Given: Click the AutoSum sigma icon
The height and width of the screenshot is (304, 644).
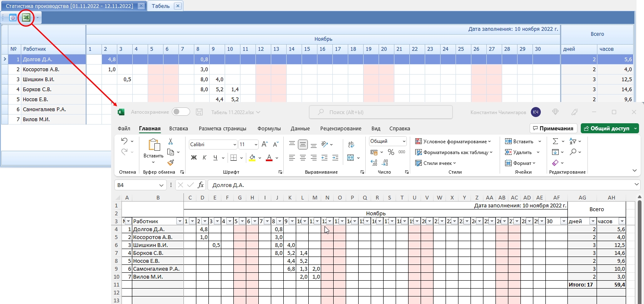Looking at the screenshot, I should (555, 141).
